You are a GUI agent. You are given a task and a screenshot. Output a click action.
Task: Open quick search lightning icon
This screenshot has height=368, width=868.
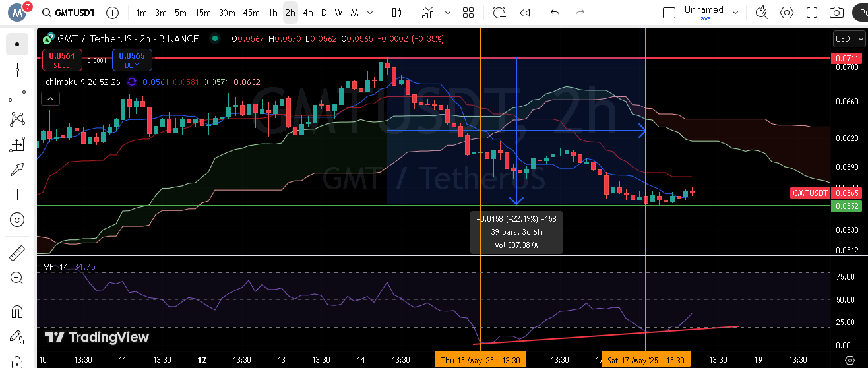coord(762,13)
